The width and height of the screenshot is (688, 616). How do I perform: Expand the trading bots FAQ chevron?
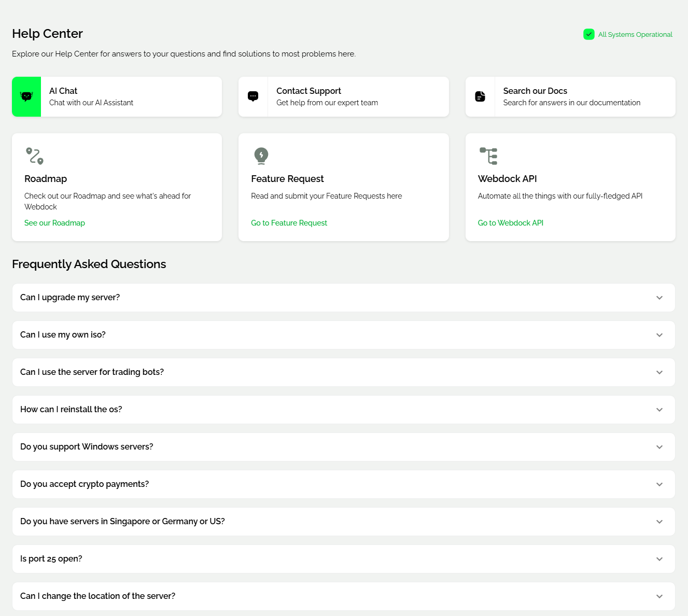659,372
